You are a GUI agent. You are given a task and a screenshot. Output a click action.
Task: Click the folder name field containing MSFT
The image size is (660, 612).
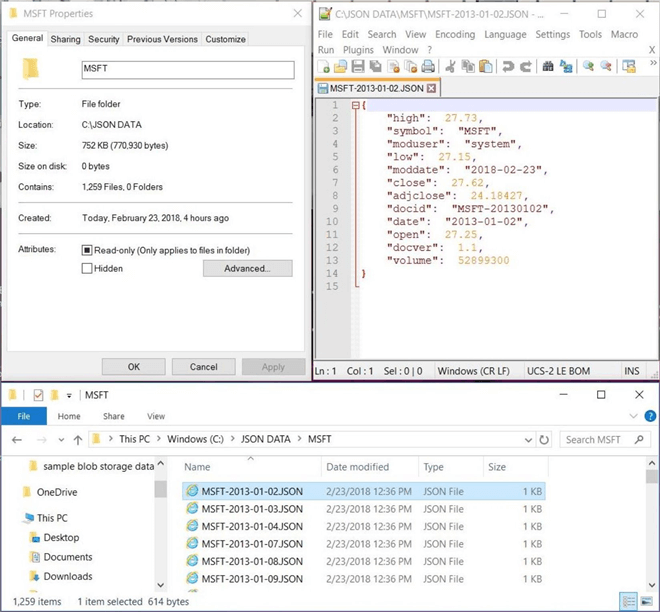coord(188,69)
